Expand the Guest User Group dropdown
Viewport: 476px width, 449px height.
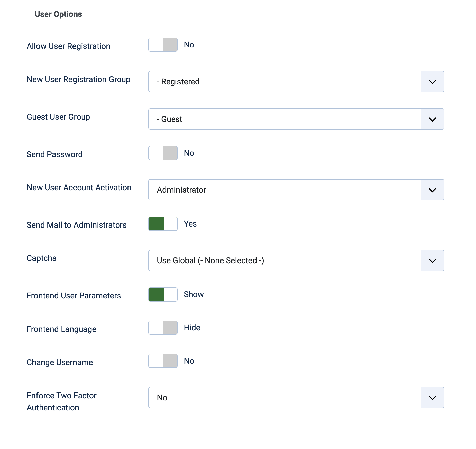[x=284, y=119]
